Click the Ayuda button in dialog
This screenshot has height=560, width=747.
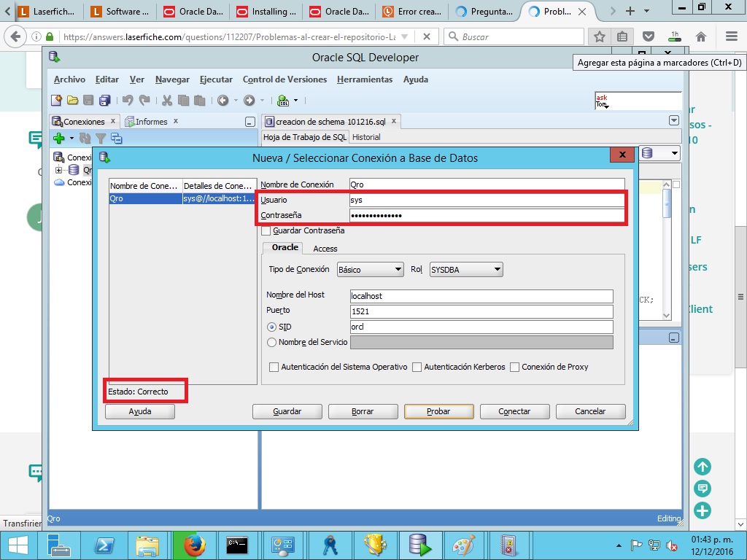pos(140,411)
